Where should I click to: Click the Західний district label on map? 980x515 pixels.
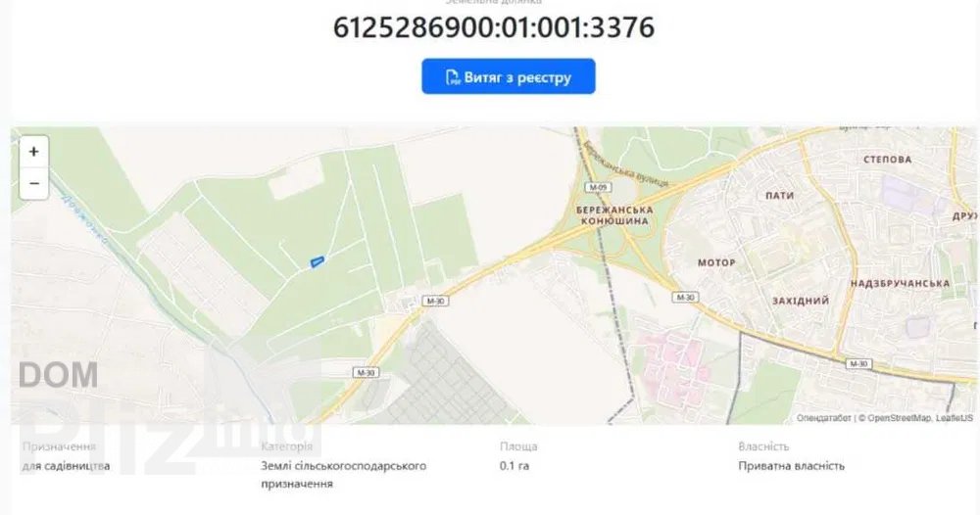coord(801,301)
